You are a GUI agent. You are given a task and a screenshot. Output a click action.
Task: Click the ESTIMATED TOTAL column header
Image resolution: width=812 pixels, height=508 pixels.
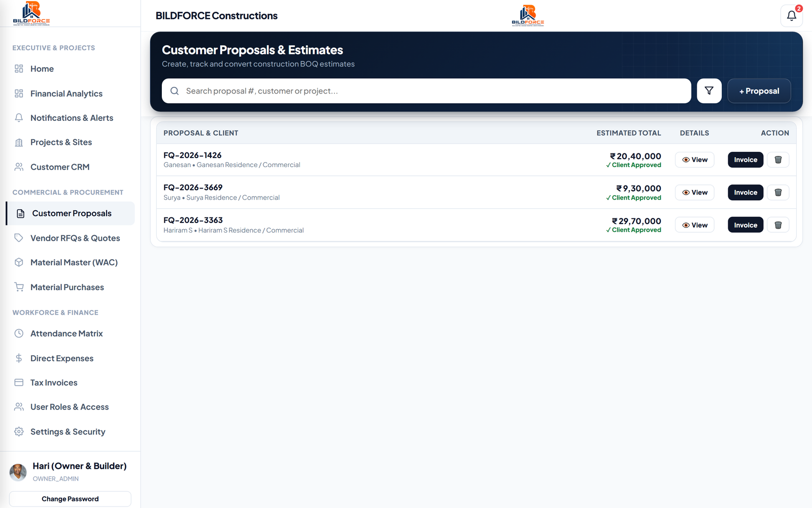pos(629,133)
